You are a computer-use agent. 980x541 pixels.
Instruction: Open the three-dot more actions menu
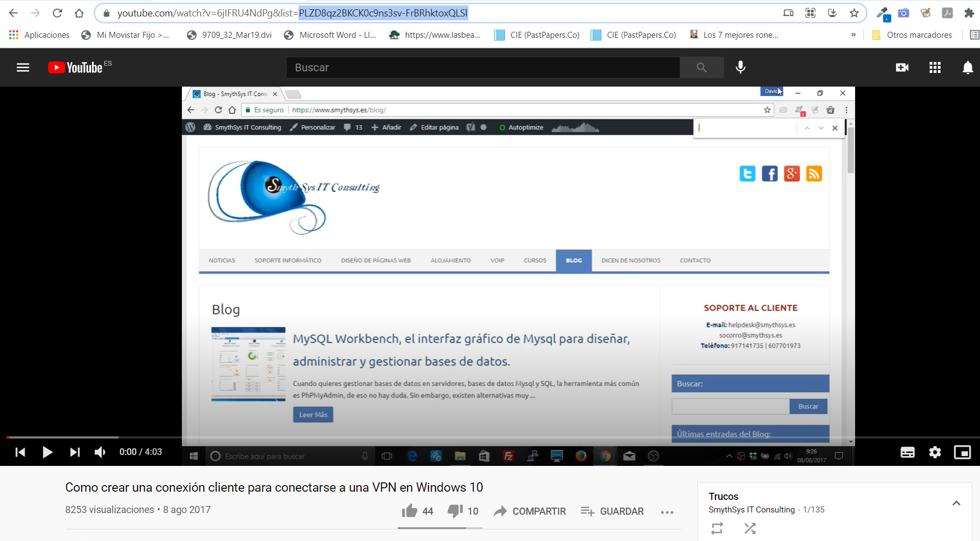coord(667,512)
